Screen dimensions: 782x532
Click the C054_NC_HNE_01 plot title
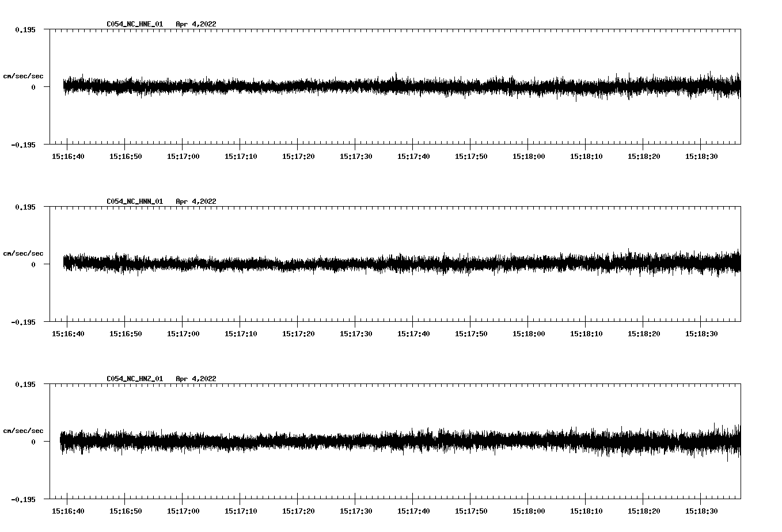[x=135, y=24]
